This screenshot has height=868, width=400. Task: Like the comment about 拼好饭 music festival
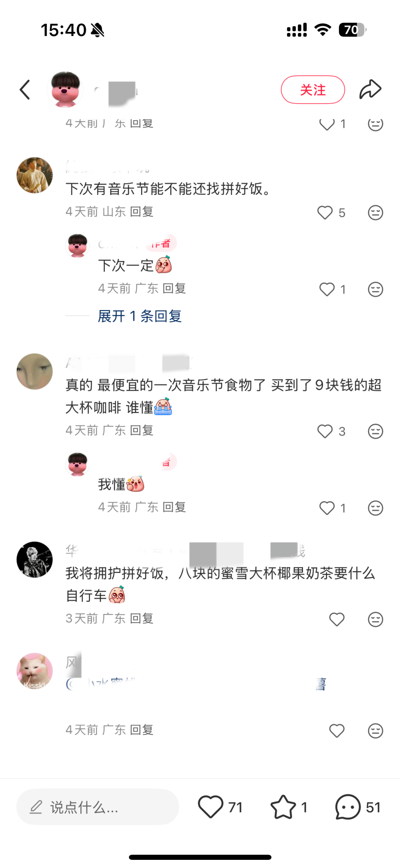coord(325,212)
